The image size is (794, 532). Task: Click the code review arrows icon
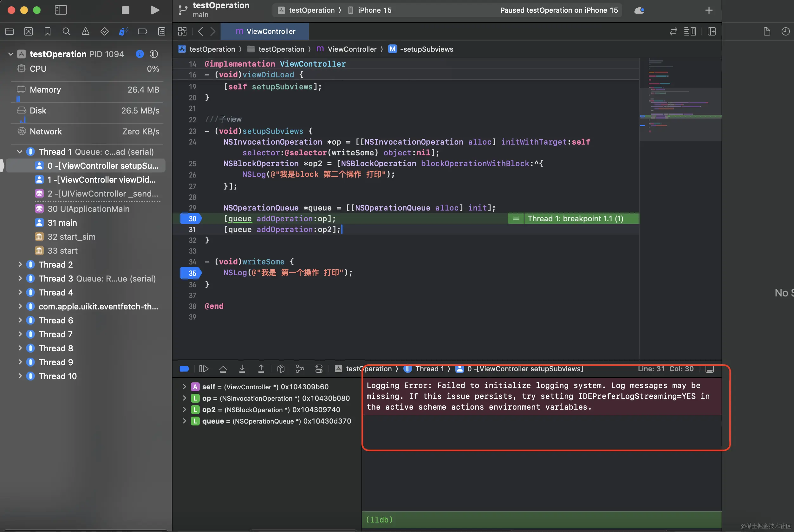(x=673, y=32)
